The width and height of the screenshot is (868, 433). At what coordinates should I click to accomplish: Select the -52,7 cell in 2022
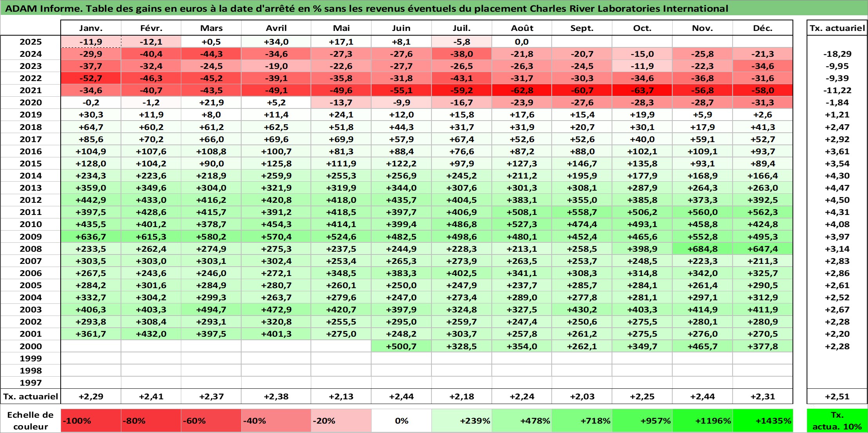tap(91, 78)
